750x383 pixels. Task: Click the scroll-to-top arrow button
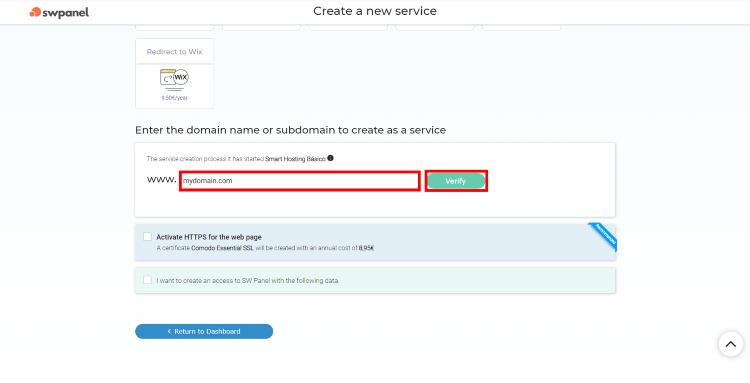(731, 344)
